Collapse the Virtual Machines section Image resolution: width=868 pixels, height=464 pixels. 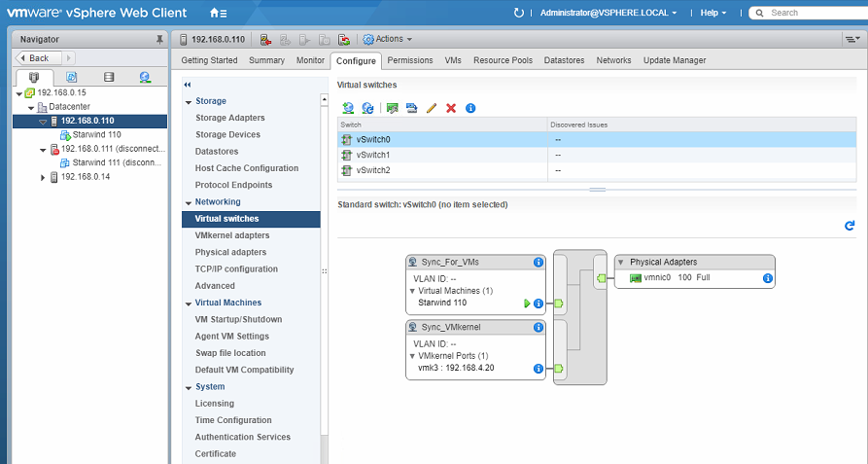tap(189, 303)
